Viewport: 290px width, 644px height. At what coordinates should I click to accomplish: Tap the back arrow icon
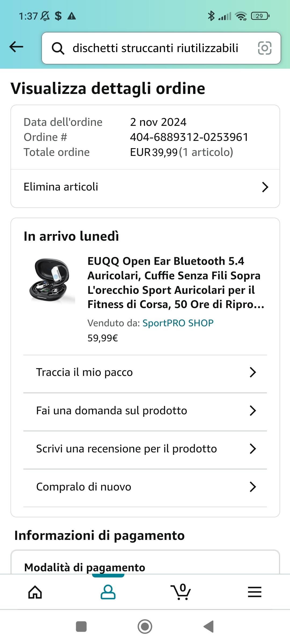tap(16, 47)
